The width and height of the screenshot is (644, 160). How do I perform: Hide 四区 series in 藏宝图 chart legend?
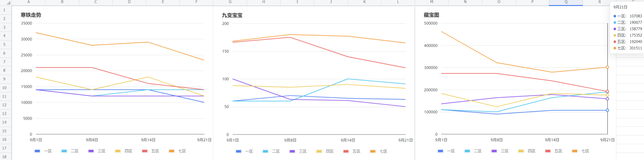(527, 151)
